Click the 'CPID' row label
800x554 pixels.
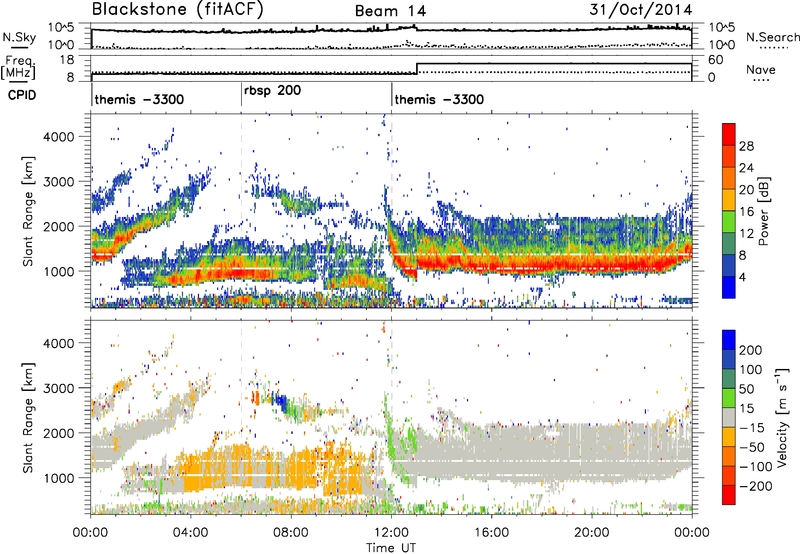tap(22, 95)
